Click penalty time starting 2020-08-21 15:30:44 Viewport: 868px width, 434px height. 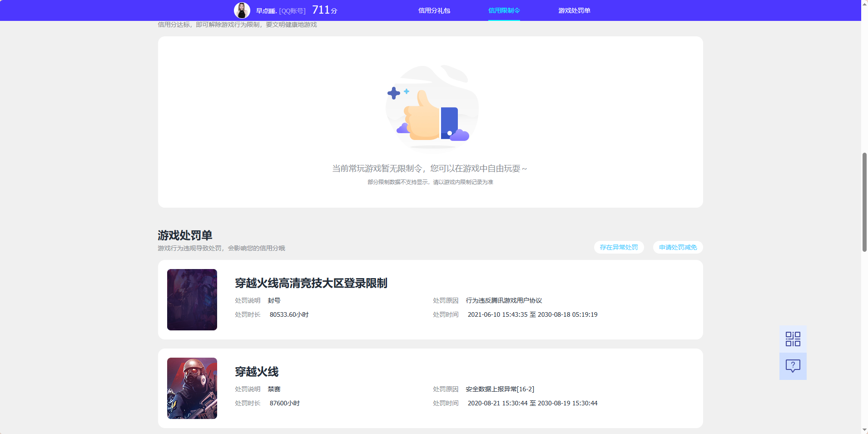click(x=532, y=403)
